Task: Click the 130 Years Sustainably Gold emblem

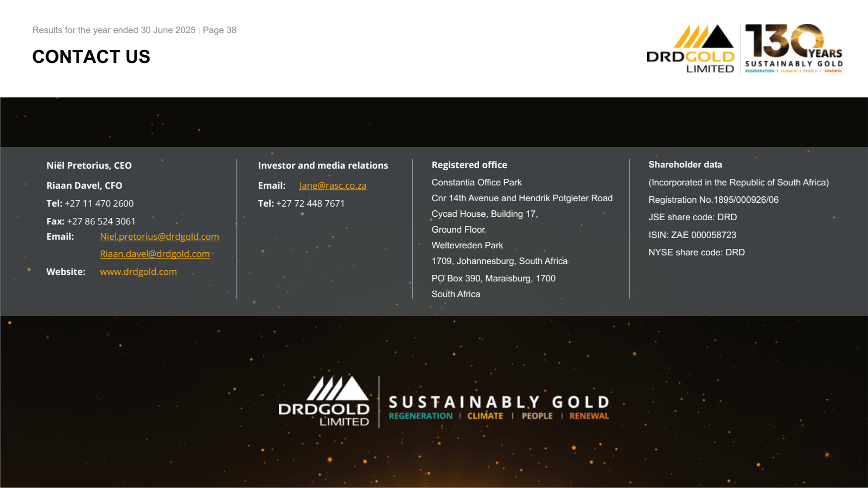Action: tap(794, 48)
